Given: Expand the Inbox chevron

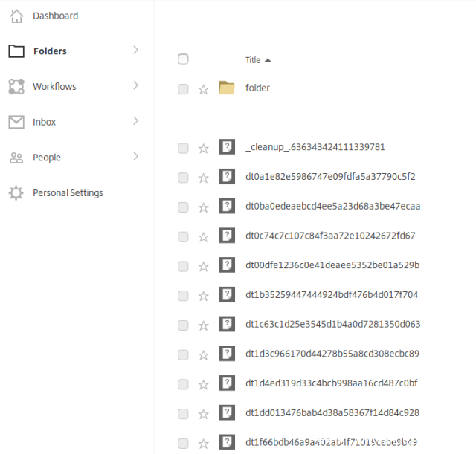Looking at the screenshot, I should 135,120.
